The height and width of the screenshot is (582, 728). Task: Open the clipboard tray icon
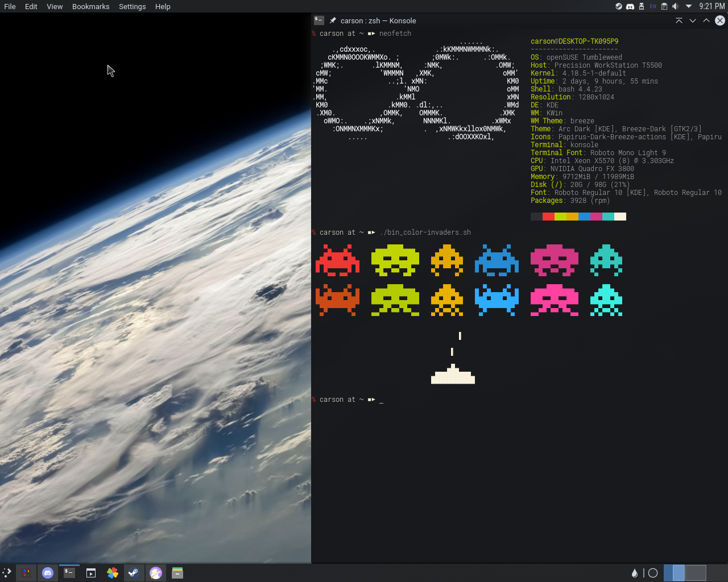click(x=664, y=6)
